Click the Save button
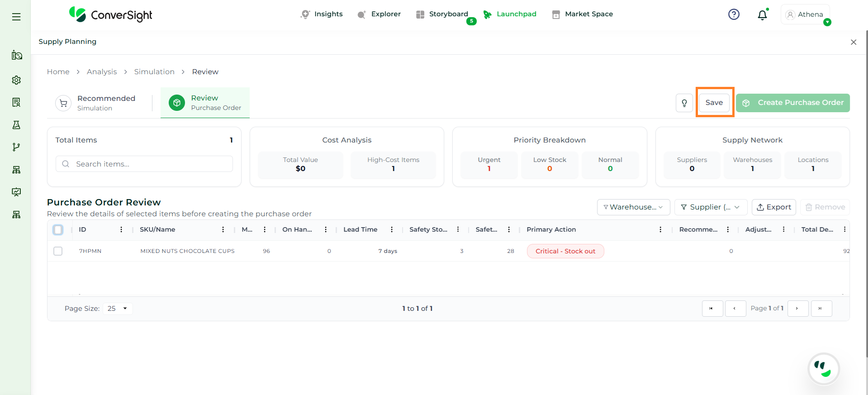The image size is (868, 395). click(714, 103)
